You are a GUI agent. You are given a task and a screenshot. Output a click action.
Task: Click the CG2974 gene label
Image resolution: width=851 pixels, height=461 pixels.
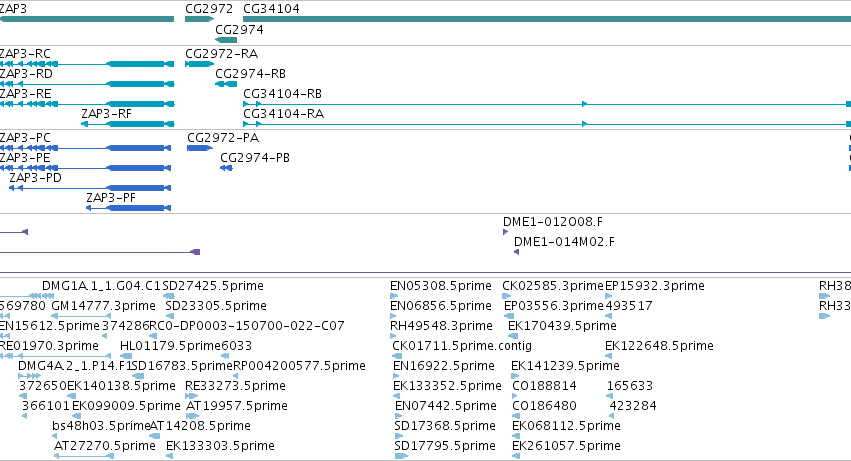point(239,30)
